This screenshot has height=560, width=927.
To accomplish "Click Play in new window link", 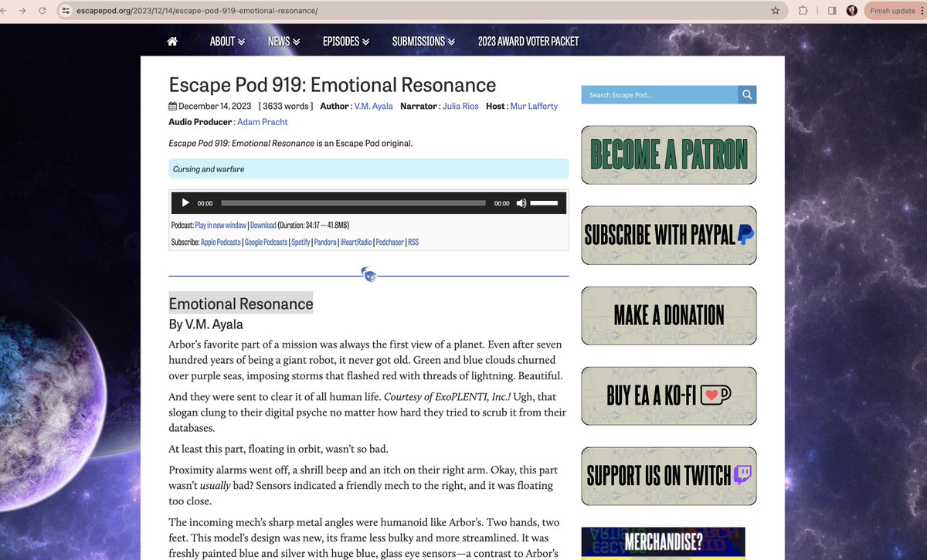I will (x=220, y=225).
